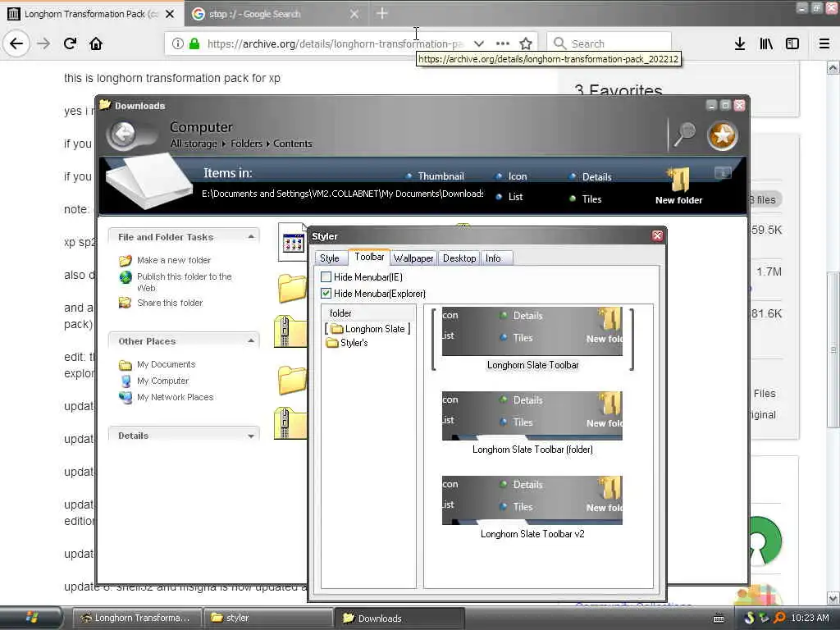Switch to the Toolbar tab in Styler

(369, 257)
